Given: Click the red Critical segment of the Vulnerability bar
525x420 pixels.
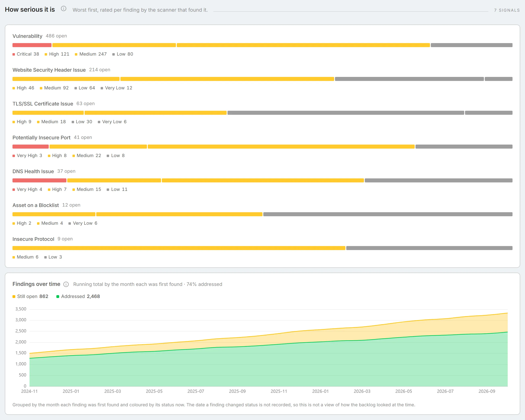Looking at the screenshot, I should point(32,45).
